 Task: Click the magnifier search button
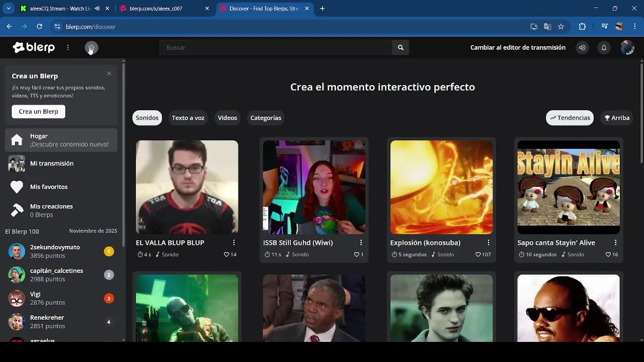(400, 48)
